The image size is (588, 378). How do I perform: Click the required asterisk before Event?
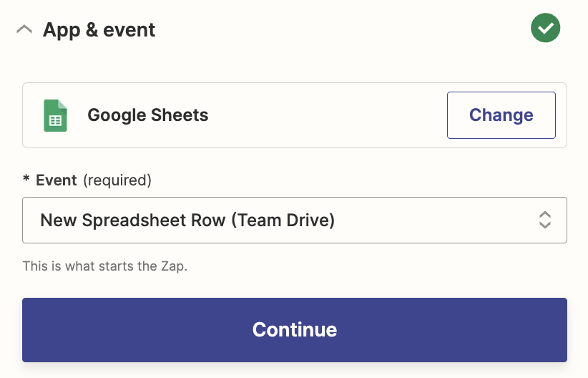26,181
